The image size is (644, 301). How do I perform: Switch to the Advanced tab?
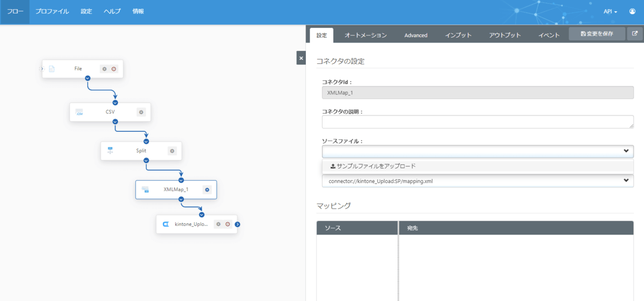point(416,35)
